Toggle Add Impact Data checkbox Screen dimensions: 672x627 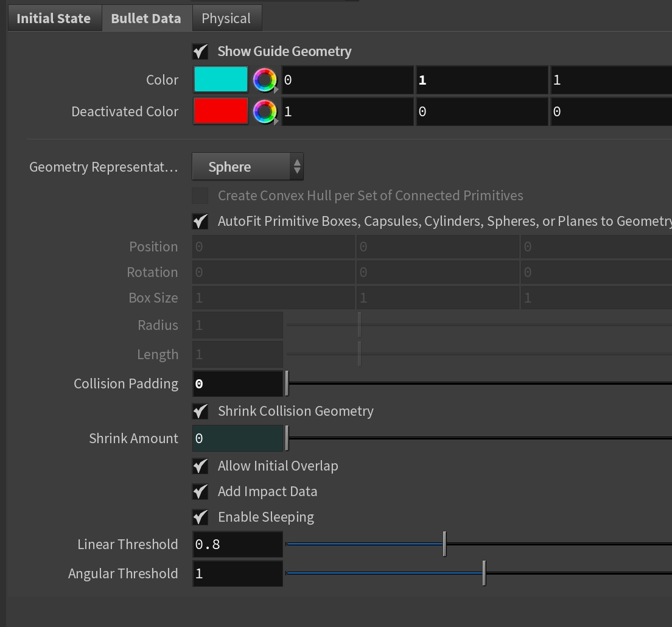tap(200, 492)
